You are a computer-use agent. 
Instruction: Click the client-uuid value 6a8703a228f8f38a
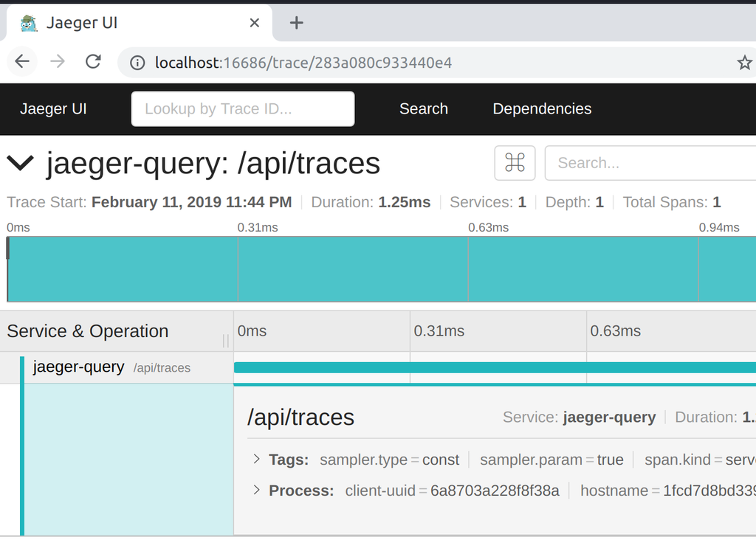pyautogui.click(x=495, y=491)
